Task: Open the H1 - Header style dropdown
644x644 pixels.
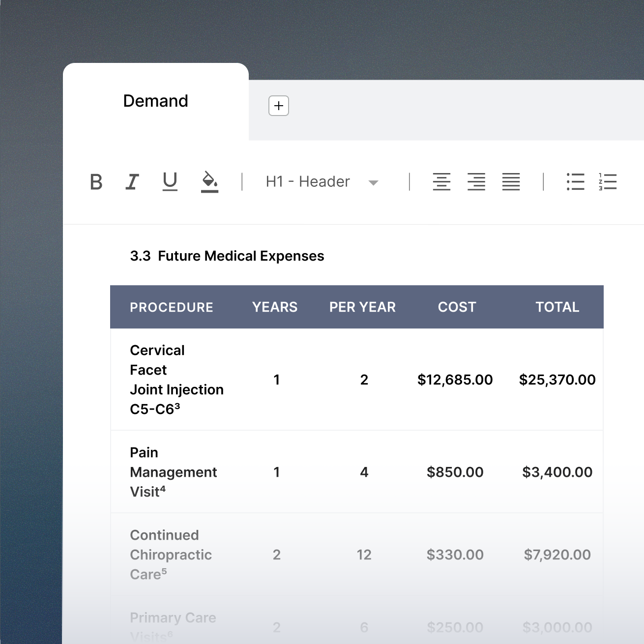Action: pos(308,182)
